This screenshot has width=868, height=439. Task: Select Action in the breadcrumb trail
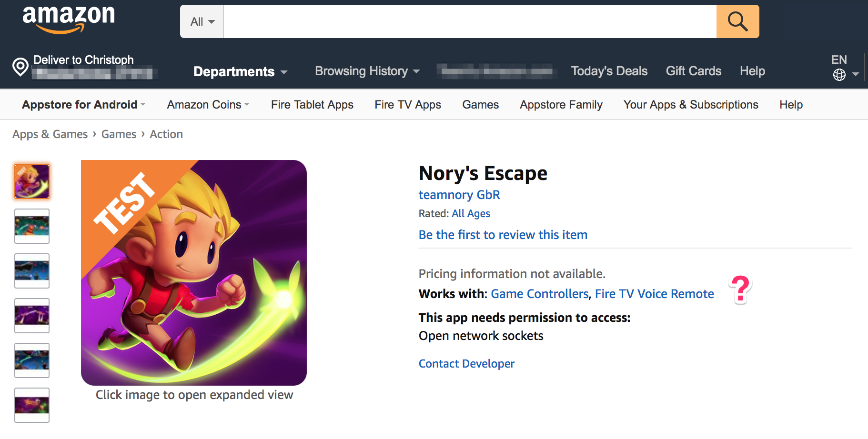point(166,134)
